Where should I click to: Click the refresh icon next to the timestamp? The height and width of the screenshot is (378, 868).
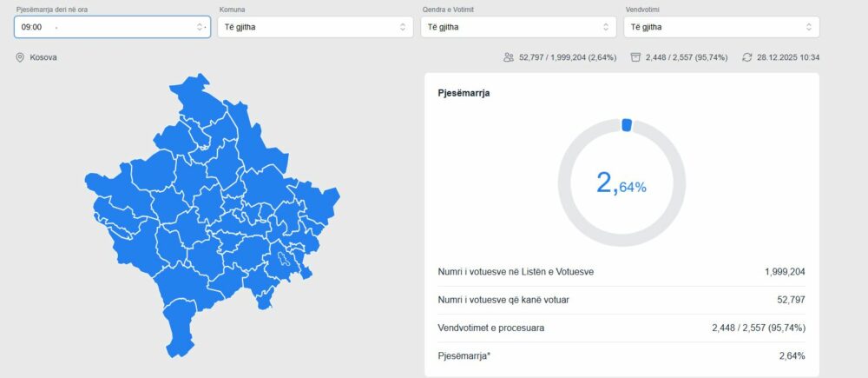click(x=746, y=57)
